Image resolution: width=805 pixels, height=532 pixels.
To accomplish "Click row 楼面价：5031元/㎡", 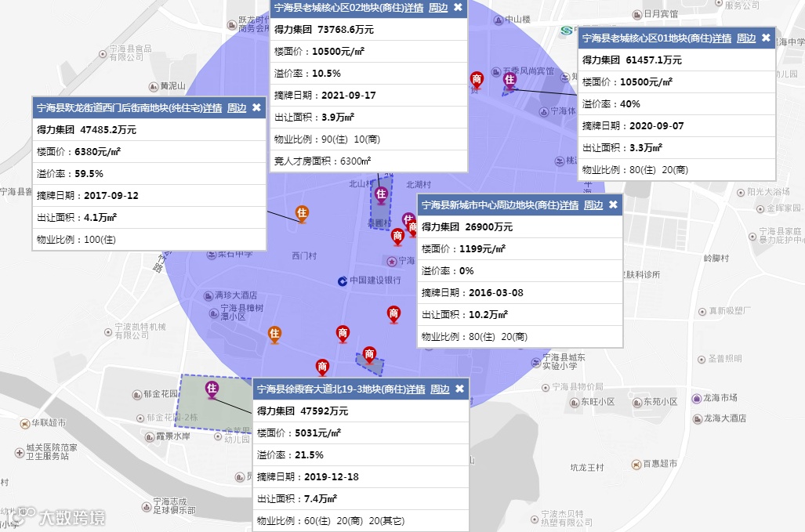I will point(361,432).
